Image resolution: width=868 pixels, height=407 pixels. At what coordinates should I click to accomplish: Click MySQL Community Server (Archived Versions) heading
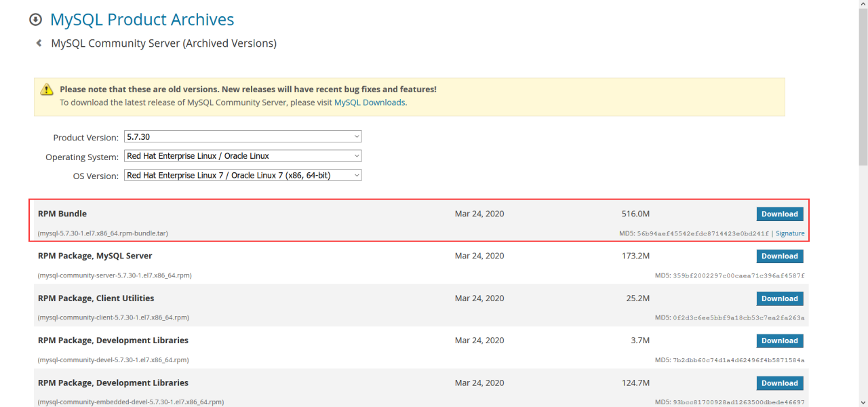[x=164, y=43]
